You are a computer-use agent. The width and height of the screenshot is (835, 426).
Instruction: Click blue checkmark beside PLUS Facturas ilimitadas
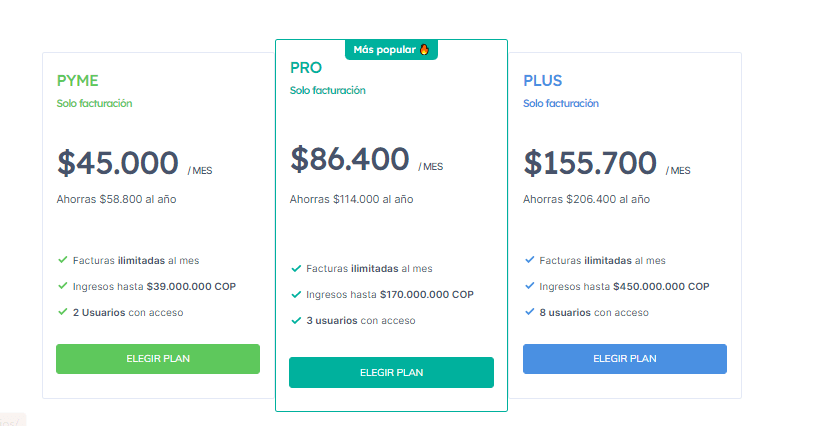(529, 260)
